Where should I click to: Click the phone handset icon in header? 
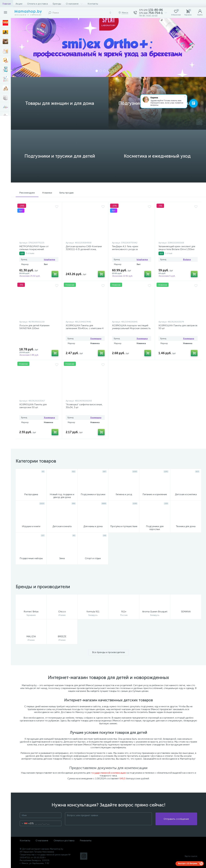[135, 13]
